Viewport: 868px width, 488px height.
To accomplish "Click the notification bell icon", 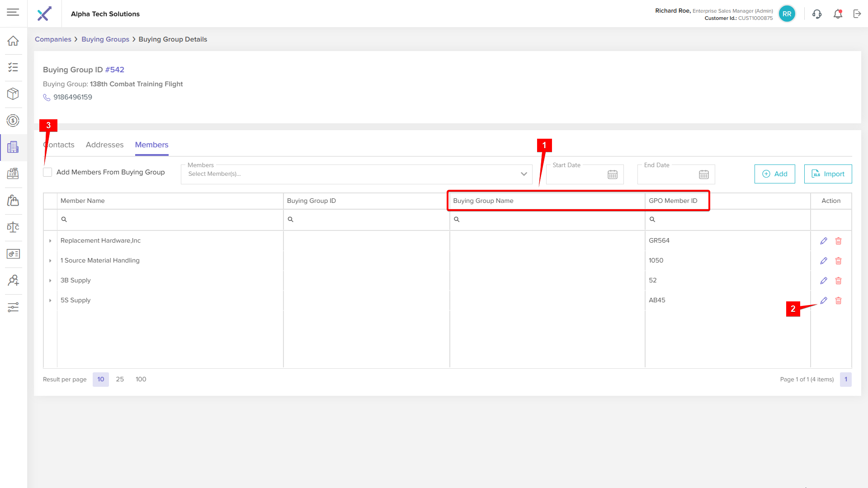I will point(838,14).
